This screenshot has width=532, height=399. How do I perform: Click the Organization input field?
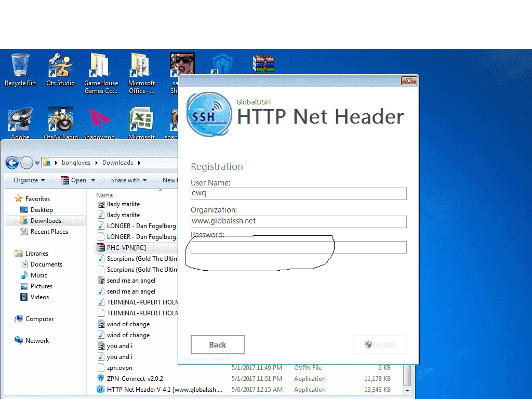point(299,221)
